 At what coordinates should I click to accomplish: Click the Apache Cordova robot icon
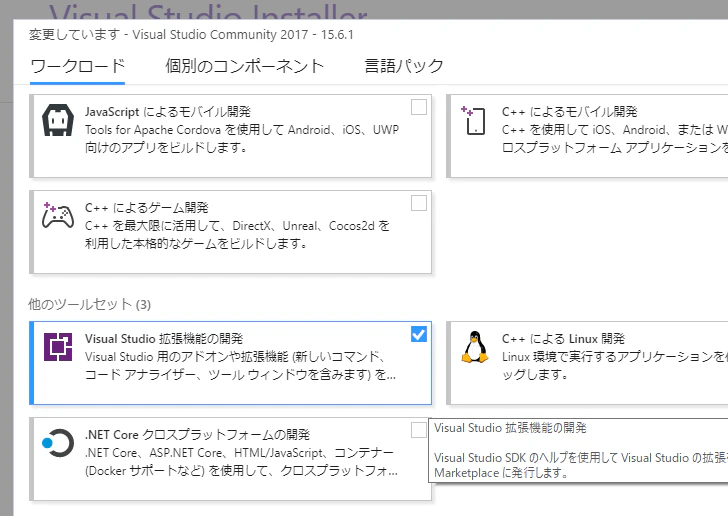click(58, 120)
